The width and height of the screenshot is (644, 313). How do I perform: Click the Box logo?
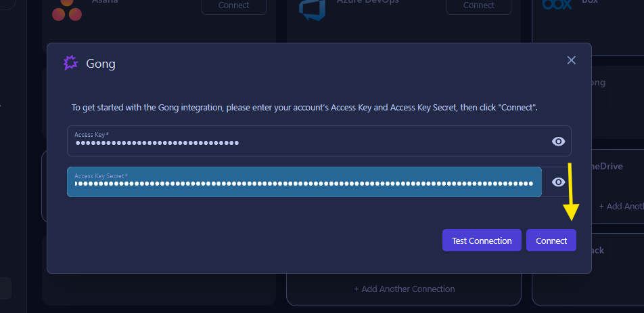pyautogui.click(x=557, y=4)
